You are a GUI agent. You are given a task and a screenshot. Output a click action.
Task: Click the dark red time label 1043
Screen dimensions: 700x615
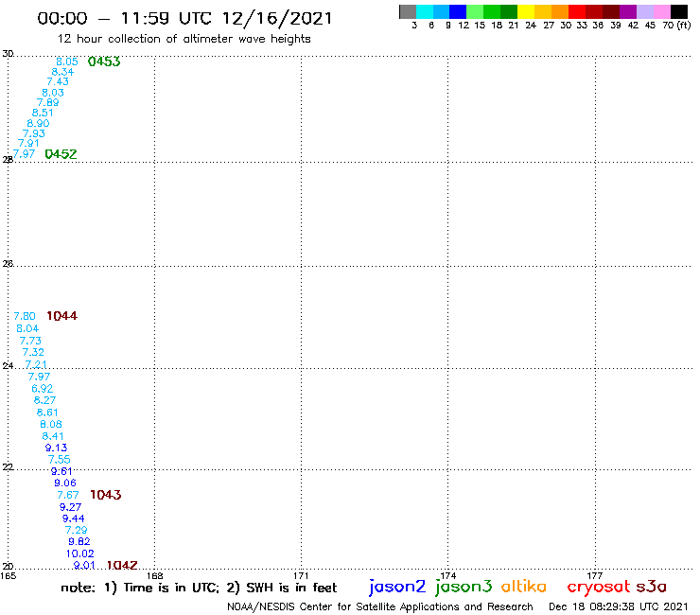(x=106, y=495)
